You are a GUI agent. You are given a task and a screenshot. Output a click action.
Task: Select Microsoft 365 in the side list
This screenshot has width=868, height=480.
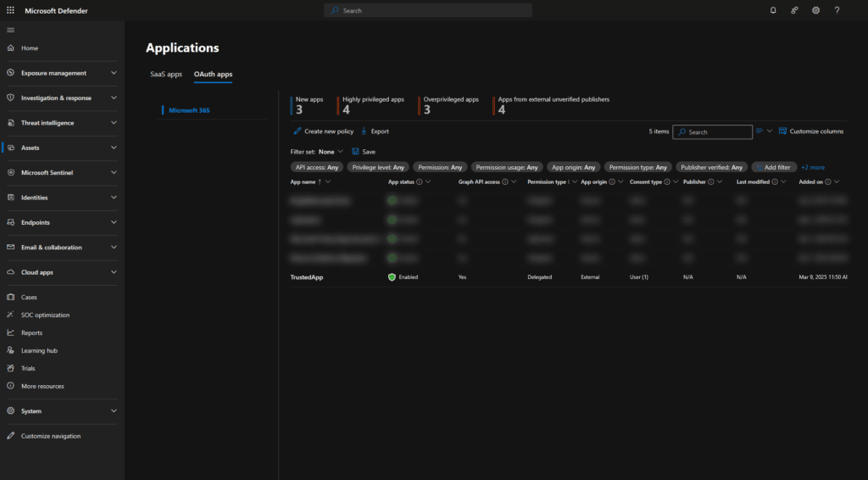coord(189,111)
